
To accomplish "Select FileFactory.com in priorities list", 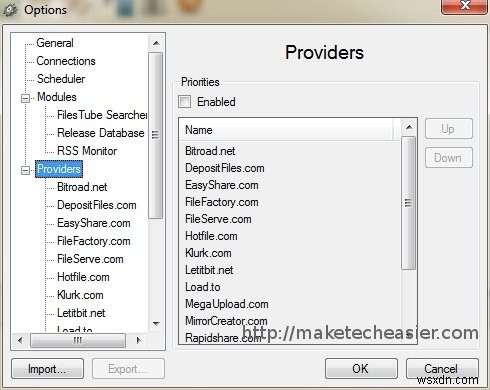I will (222, 202).
